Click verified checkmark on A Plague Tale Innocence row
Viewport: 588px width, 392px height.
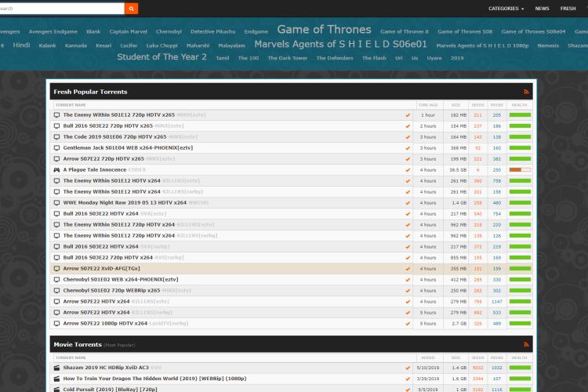pyautogui.click(x=408, y=170)
